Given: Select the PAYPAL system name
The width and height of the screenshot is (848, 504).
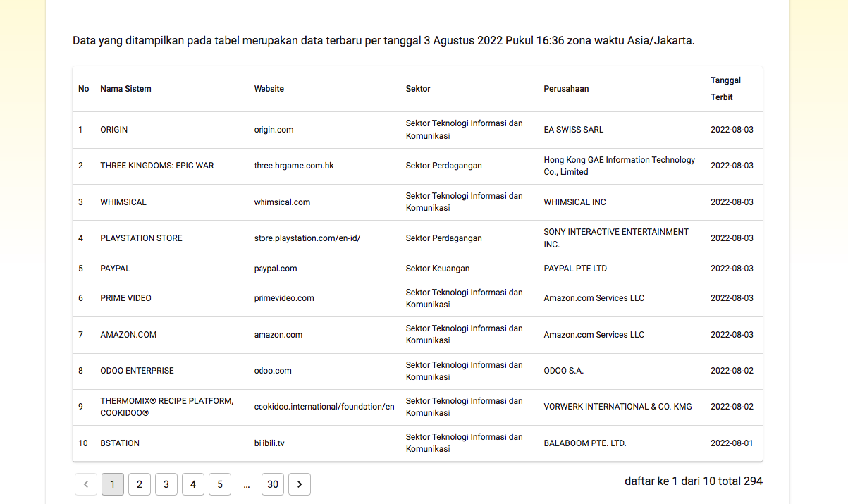Looking at the screenshot, I should [x=115, y=269].
